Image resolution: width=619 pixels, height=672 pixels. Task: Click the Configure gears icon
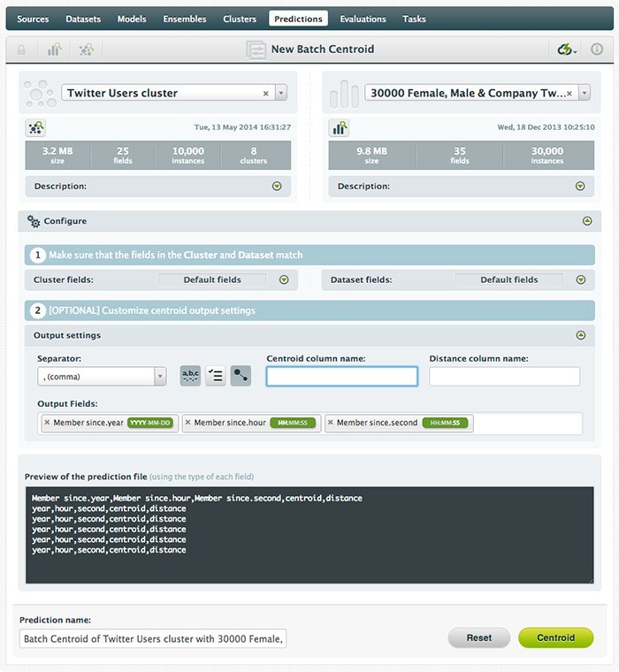pos(34,221)
